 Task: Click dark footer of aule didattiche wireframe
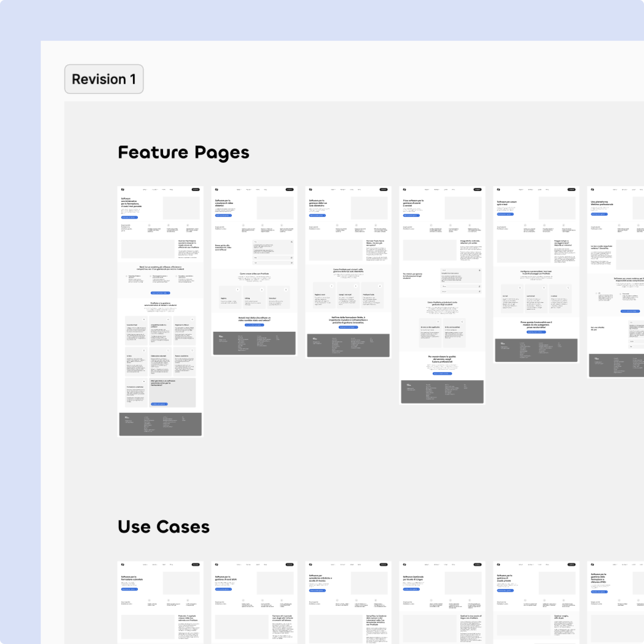[348, 345]
